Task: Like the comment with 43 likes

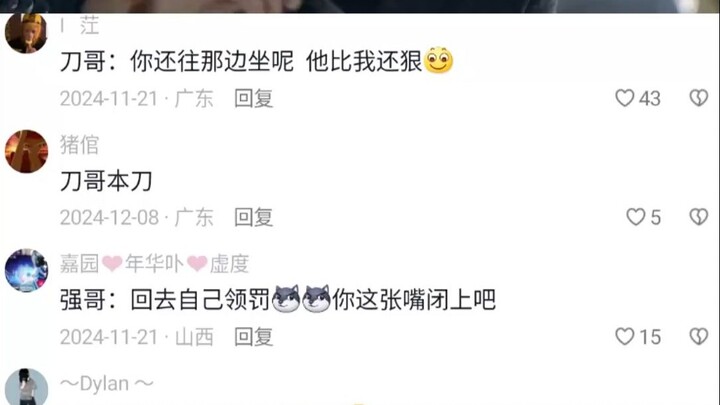Action: pos(637,98)
